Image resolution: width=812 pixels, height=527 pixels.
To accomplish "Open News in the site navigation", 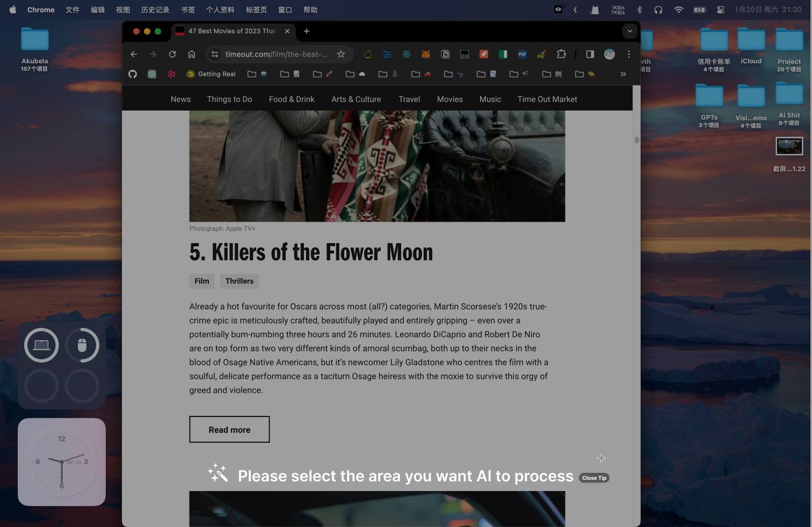I will pos(180,99).
